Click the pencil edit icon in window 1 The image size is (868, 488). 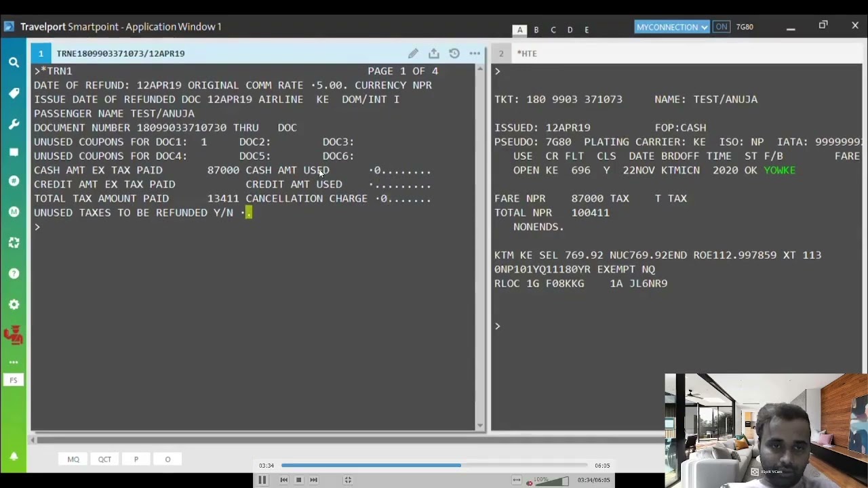tap(413, 54)
